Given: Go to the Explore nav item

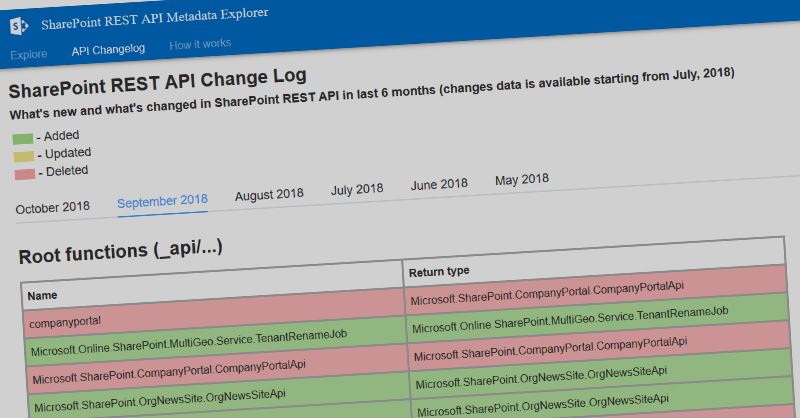Looking at the screenshot, I should click(x=29, y=52).
